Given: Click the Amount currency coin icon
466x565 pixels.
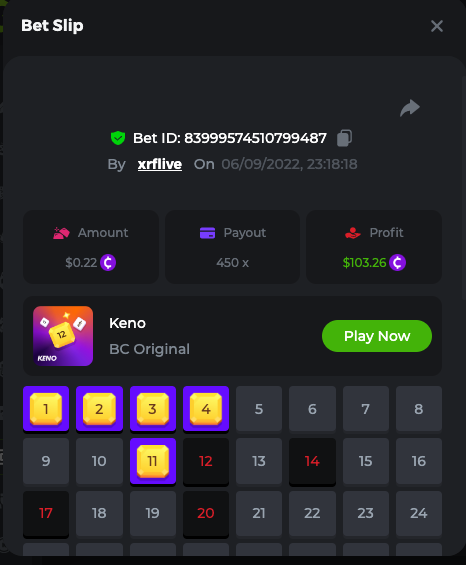Looking at the screenshot, I should pyautogui.click(x=108, y=262).
